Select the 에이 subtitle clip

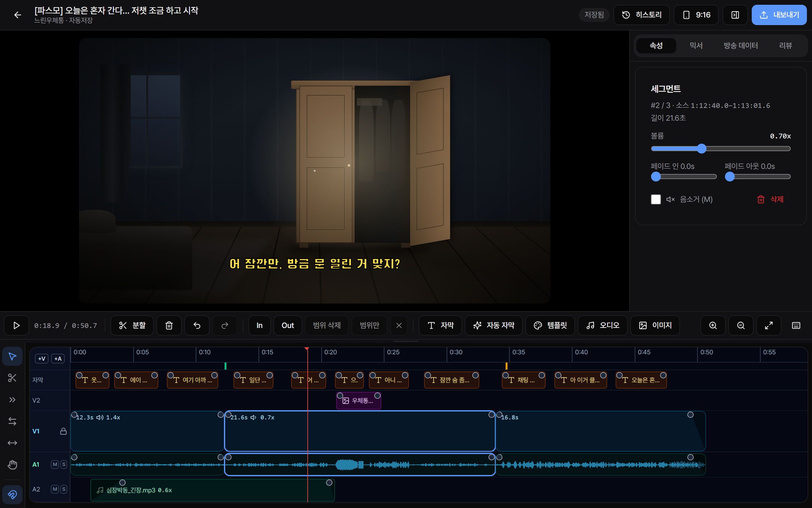136,380
